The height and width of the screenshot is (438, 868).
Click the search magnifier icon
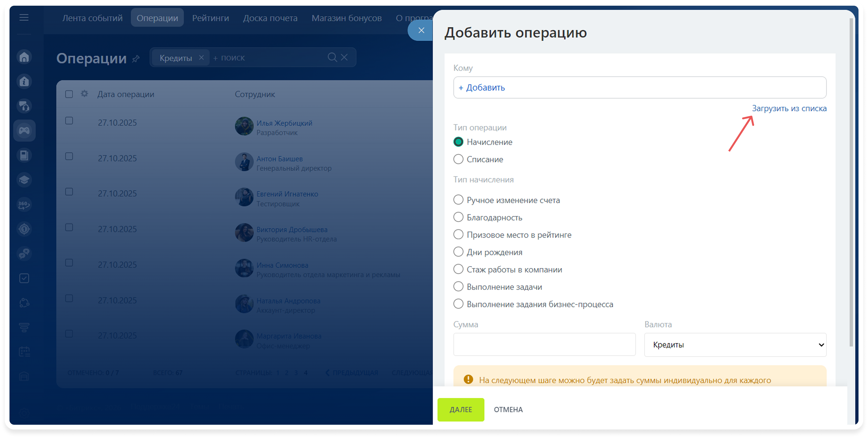[x=332, y=58]
